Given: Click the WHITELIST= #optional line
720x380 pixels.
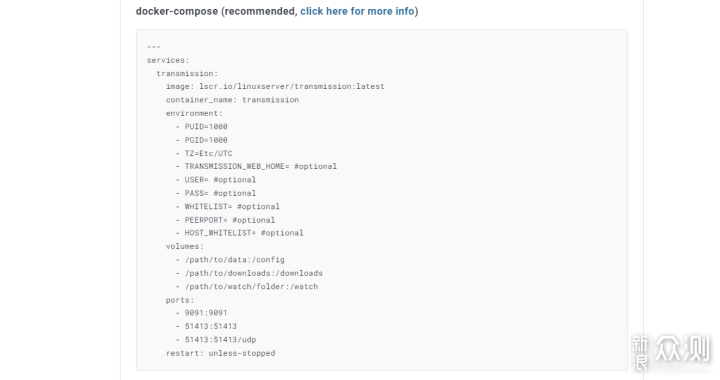Looking at the screenshot, I should tap(228, 207).
